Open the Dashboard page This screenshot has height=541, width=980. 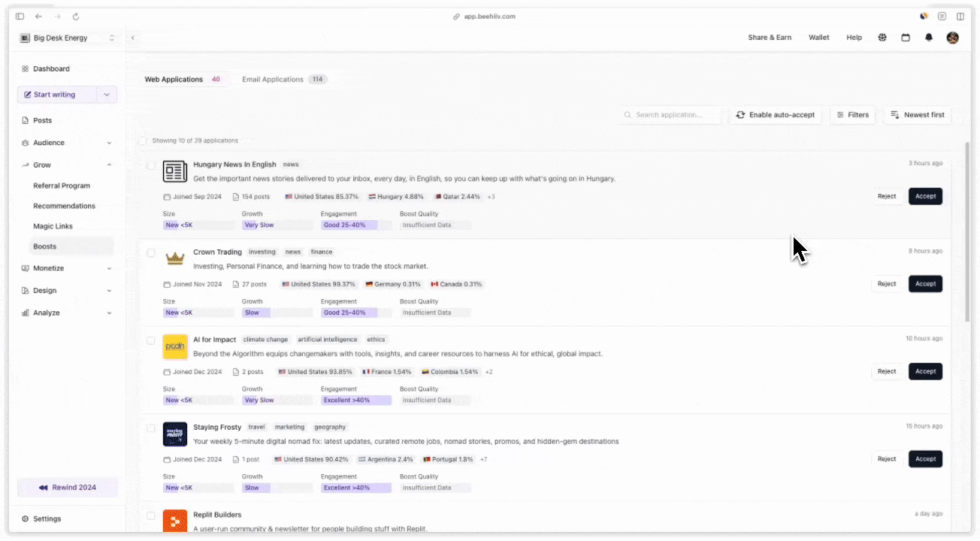[x=51, y=69]
